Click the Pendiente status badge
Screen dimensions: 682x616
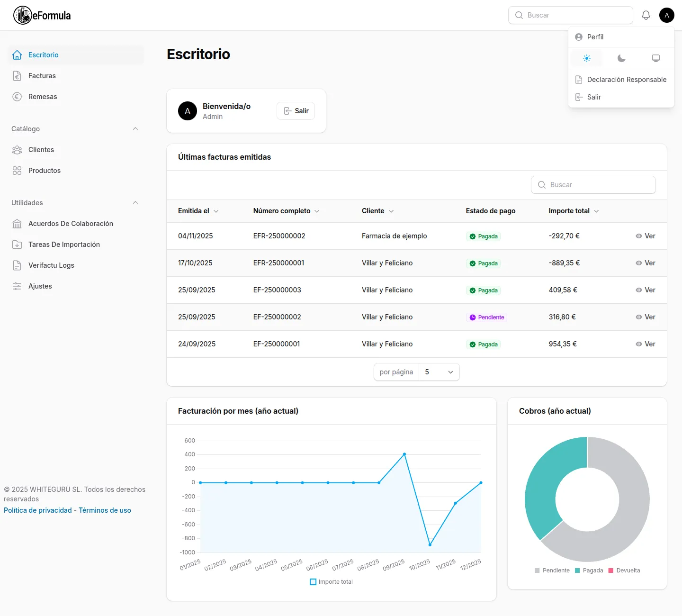(486, 317)
